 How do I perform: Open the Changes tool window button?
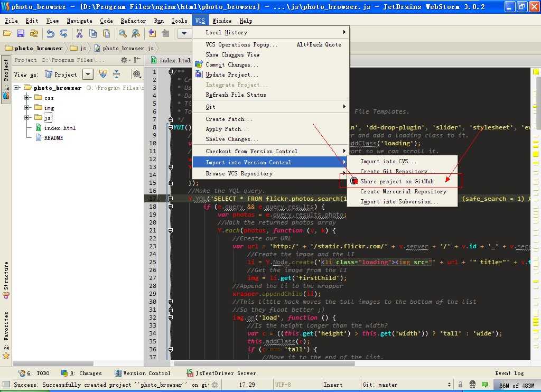click(82, 373)
